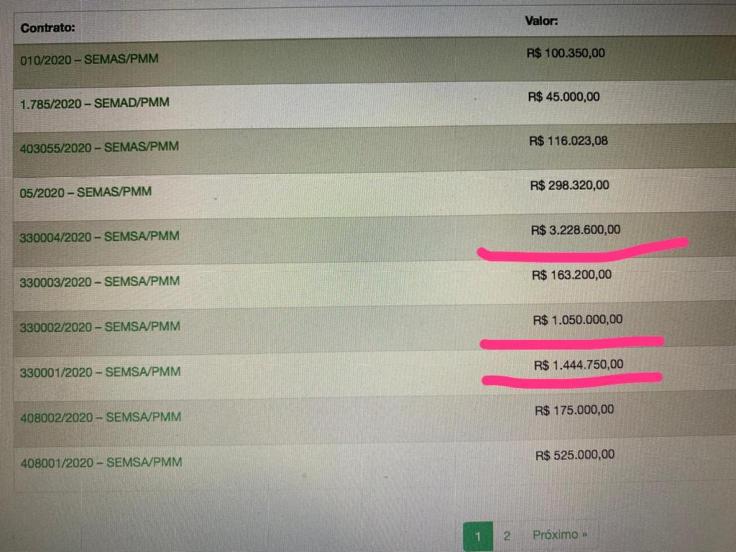The width and height of the screenshot is (736, 552).
Task: Click the R$ 3.228.600,00 value cell
Action: tap(582, 231)
